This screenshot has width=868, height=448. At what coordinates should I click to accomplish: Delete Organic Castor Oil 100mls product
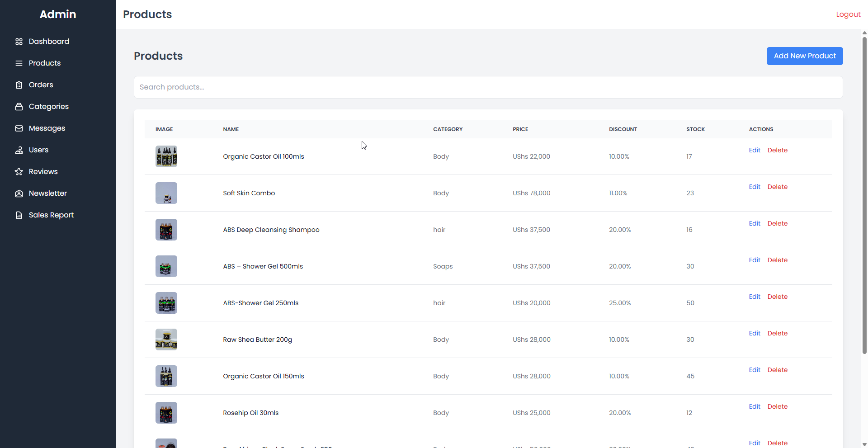coord(778,150)
